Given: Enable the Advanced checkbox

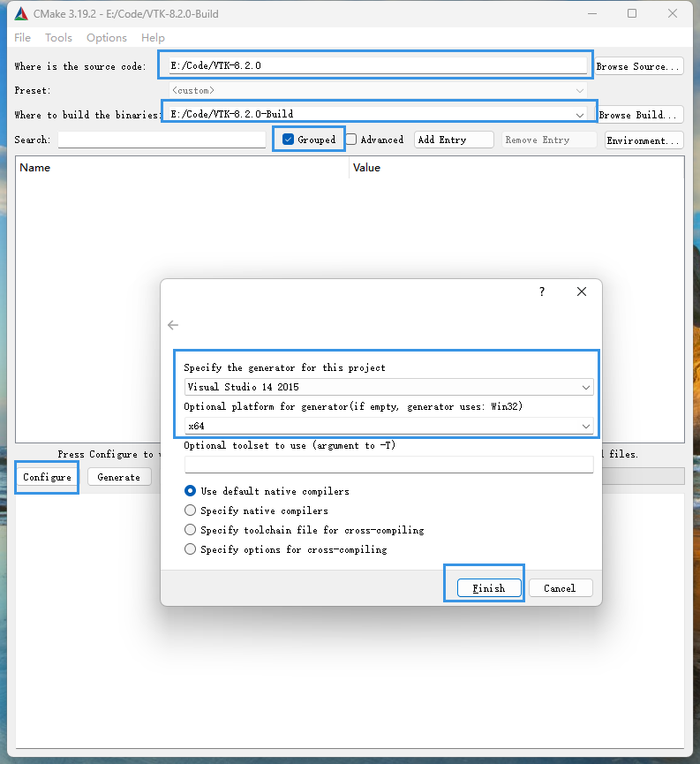Looking at the screenshot, I should click(x=351, y=140).
